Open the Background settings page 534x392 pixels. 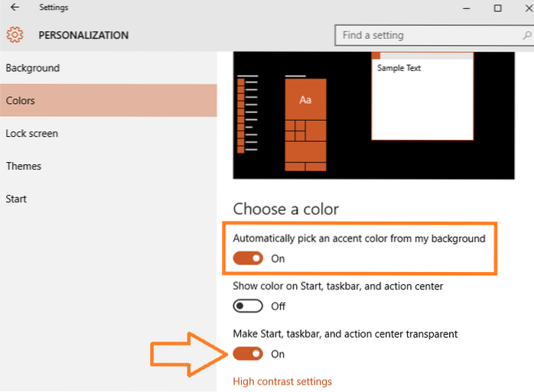[32, 68]
